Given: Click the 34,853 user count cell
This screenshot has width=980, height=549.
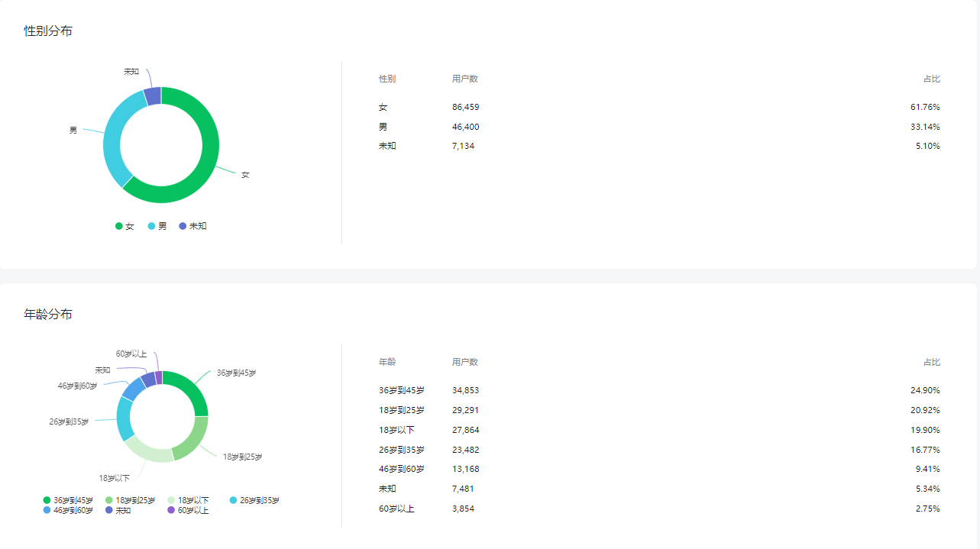Looking at the screenshot, I should pyautogui.click(x=466, y=391).
